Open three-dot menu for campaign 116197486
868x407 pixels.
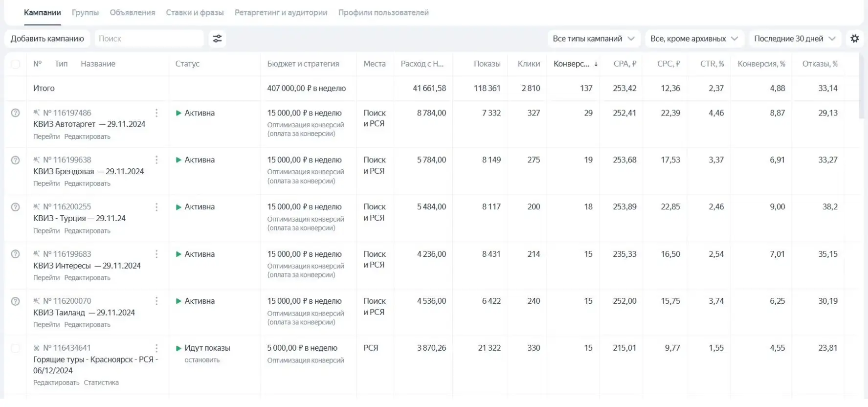pos(156,113)
